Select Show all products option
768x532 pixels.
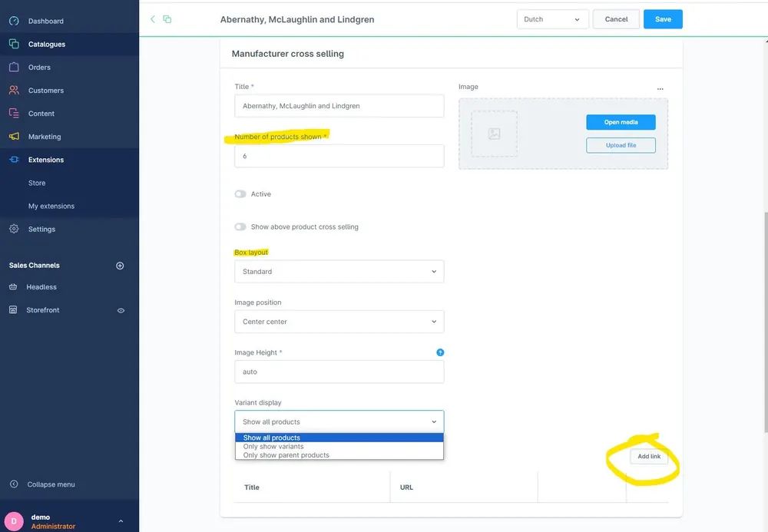coord(339,438)
